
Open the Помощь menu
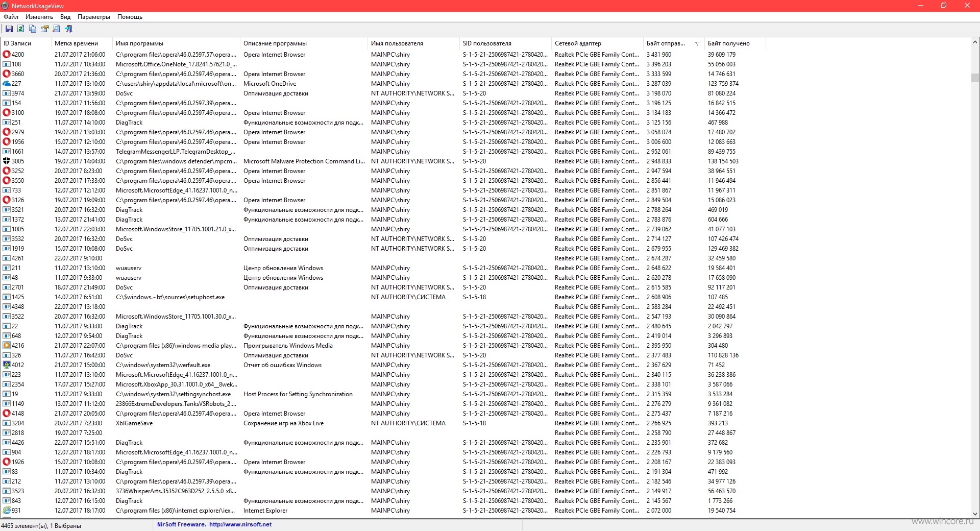click(x=130, y=17)
